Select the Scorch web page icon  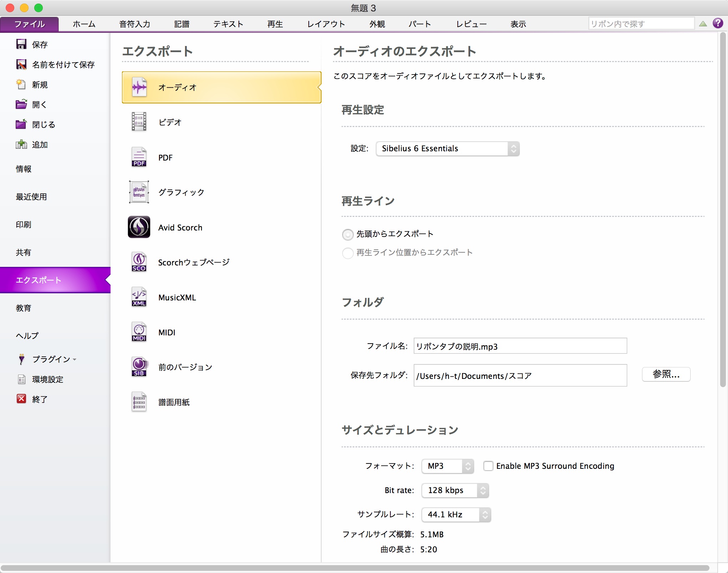pyautogui.click(x=139, y=262)
